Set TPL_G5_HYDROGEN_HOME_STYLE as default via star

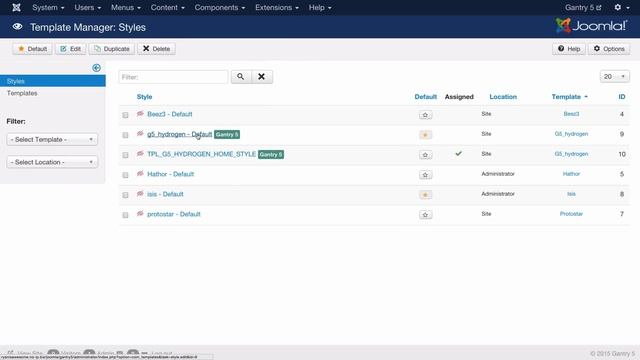425,155
